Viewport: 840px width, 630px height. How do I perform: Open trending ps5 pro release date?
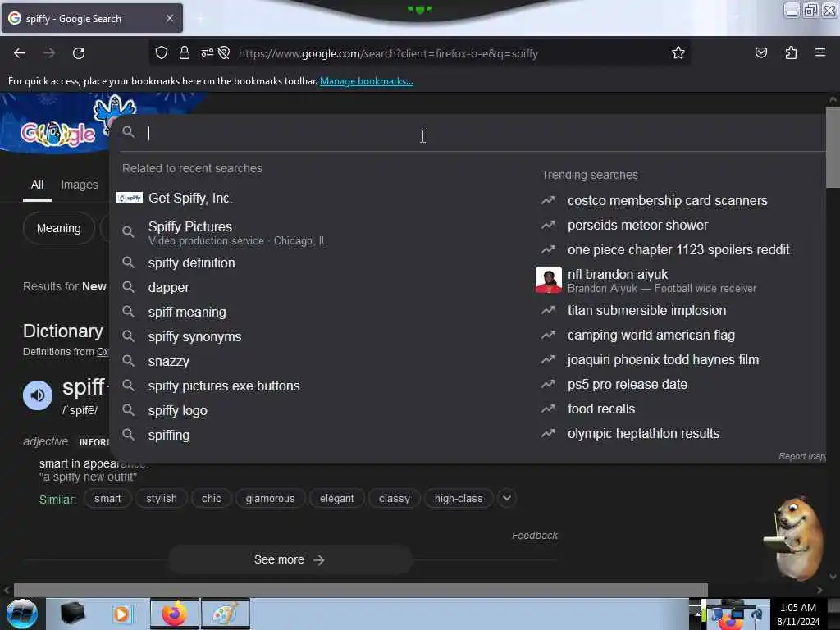pyautogui.click(x=628, y=384)
